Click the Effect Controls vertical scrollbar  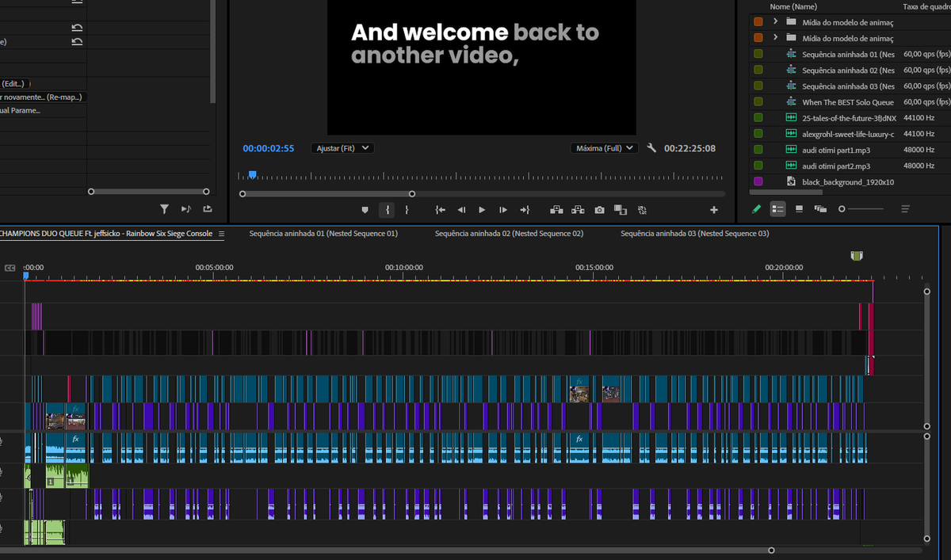coord(212,51)
